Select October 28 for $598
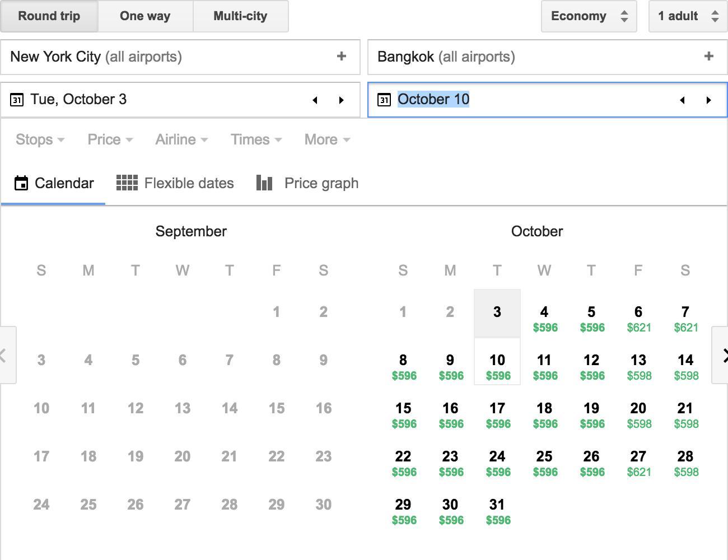 coord(685,463)
